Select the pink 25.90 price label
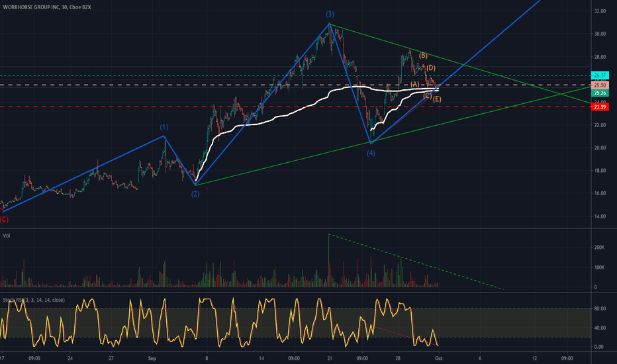Screen dimensions: 617x364 [600, 85]
